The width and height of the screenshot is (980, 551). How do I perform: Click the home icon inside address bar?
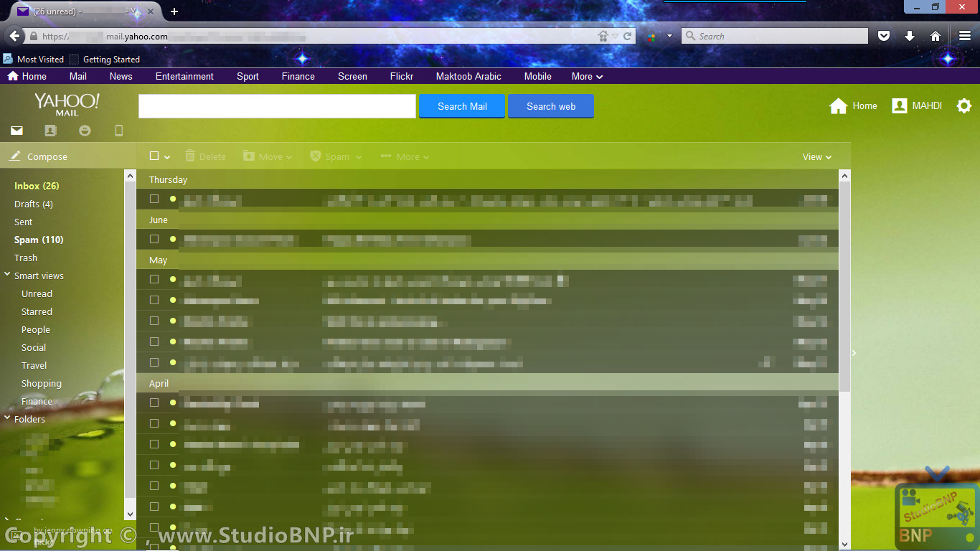pos(603,36)
